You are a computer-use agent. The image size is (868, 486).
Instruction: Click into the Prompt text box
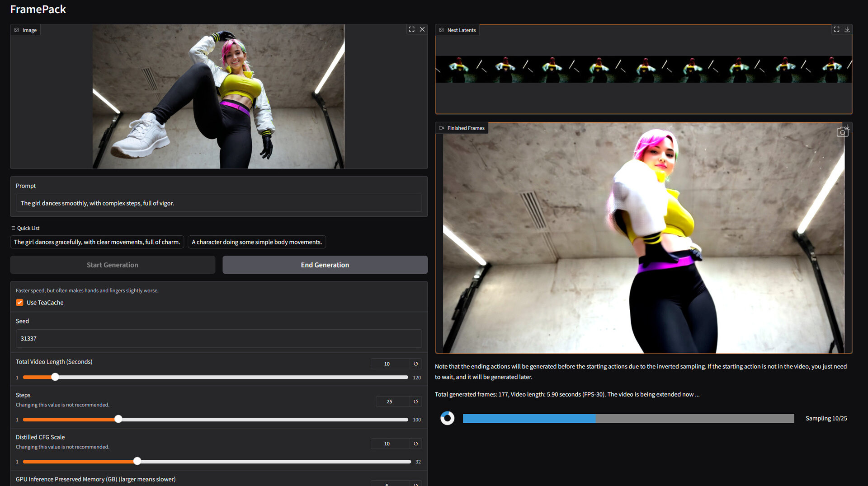pyautogui.click(x=218, y=203)
